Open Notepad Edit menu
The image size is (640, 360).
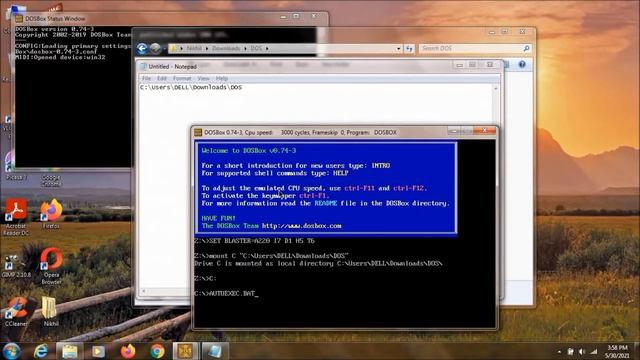[x=162, y=78]
